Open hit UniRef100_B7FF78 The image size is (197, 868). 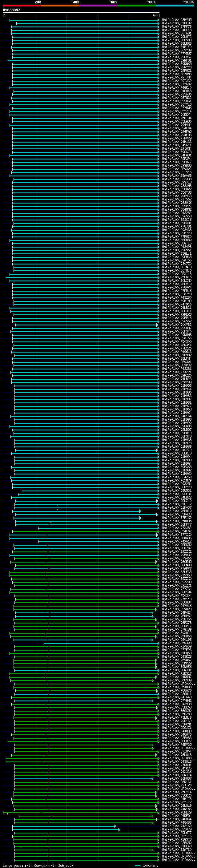[x=177, y=26]
